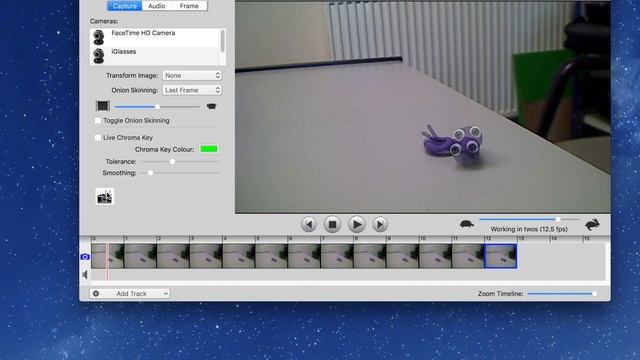Switch to the Capture tab
The width and height of the screenshot is (640, 360).
(124, 6)
